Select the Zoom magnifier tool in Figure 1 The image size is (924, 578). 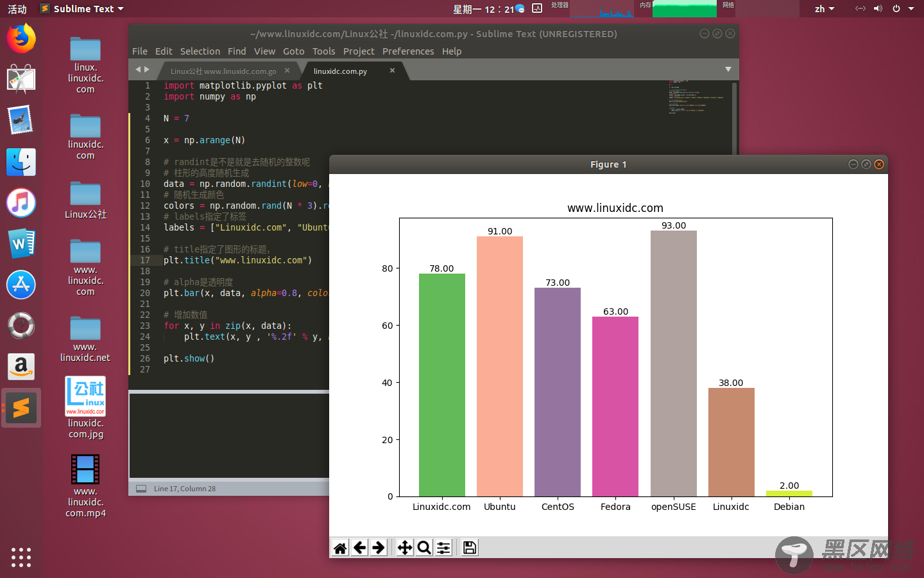(424, 548)
